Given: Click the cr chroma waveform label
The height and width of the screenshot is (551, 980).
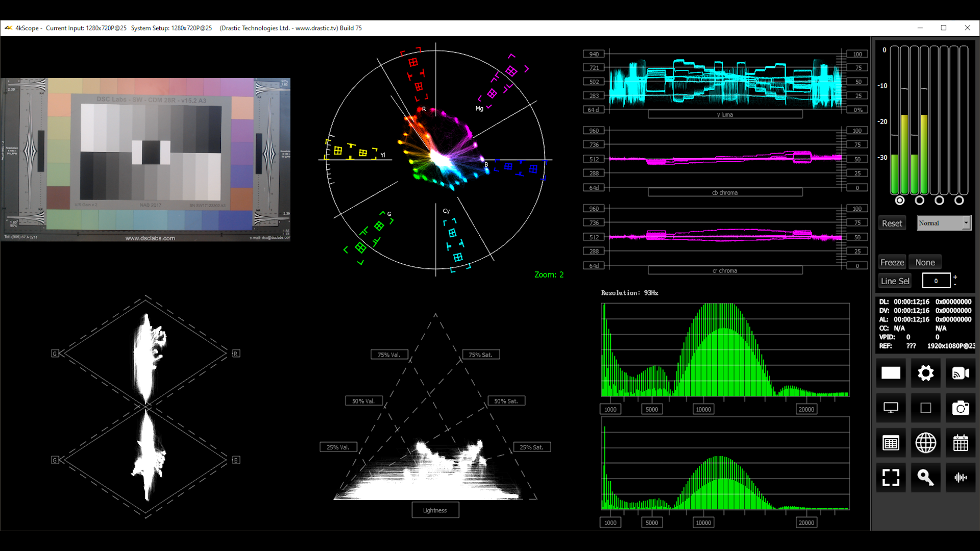Looking at the screenshot, I should (x=725, y=270).
